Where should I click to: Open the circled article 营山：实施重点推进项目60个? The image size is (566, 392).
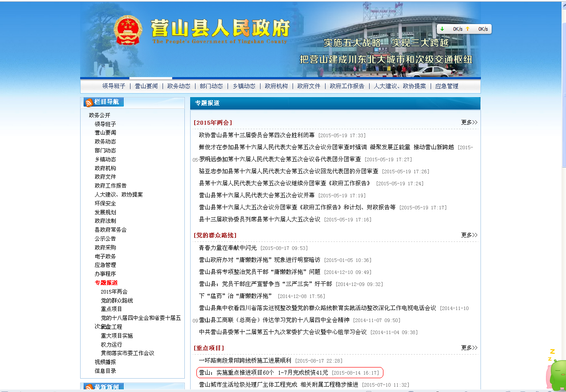point(263,372)
